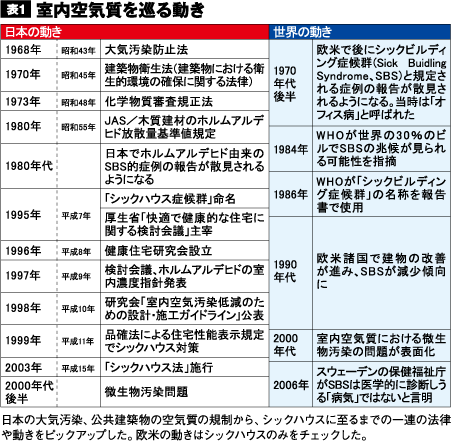Select 'JAS／木質建材のホルムアルデヒド放散量基準値規定' cell
The image size is (451, 441).
pos(185,127)
